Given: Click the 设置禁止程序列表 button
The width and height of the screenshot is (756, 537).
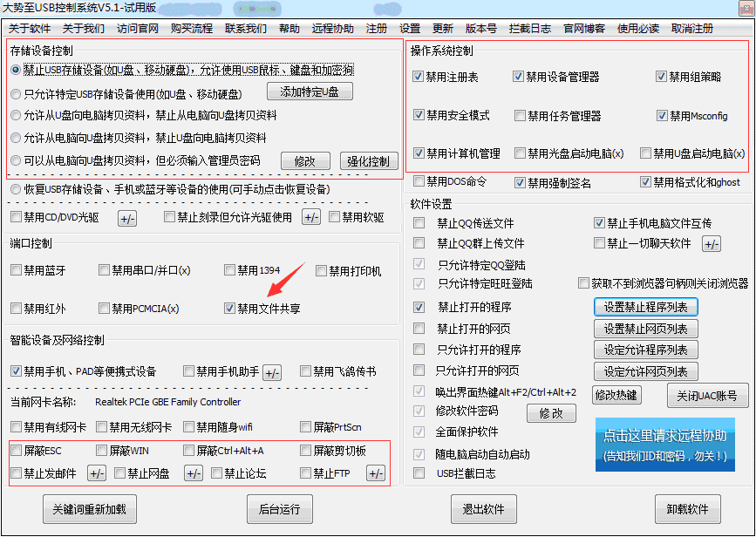Looking at the screenshot, I should 645,307.
